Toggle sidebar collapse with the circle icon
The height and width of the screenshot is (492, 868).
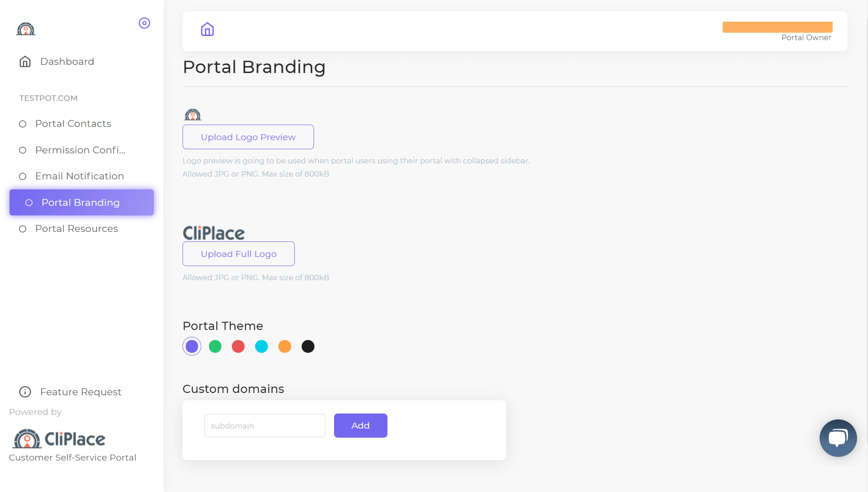pyautogui.click(x=144, y=23)
